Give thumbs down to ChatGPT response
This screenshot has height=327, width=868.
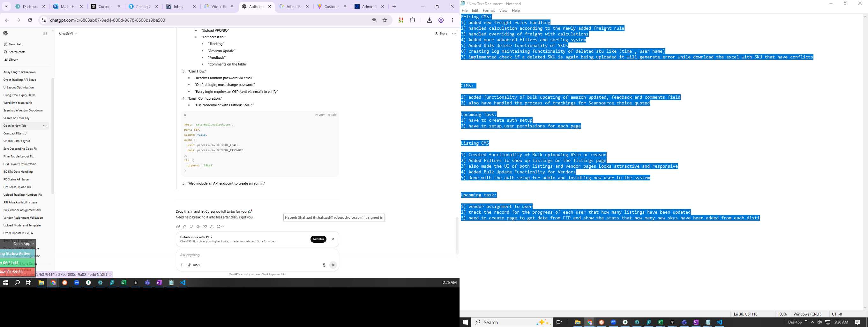point(191,226)
